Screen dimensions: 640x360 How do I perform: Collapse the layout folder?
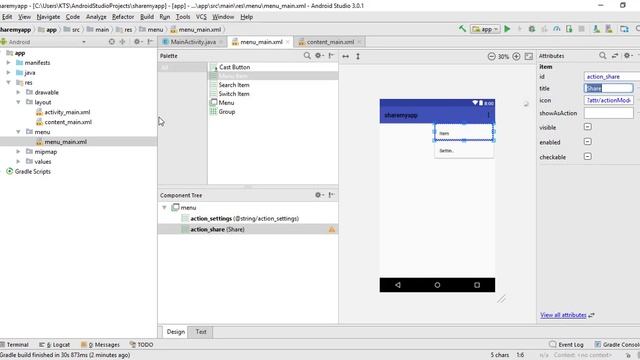point(18,102)
